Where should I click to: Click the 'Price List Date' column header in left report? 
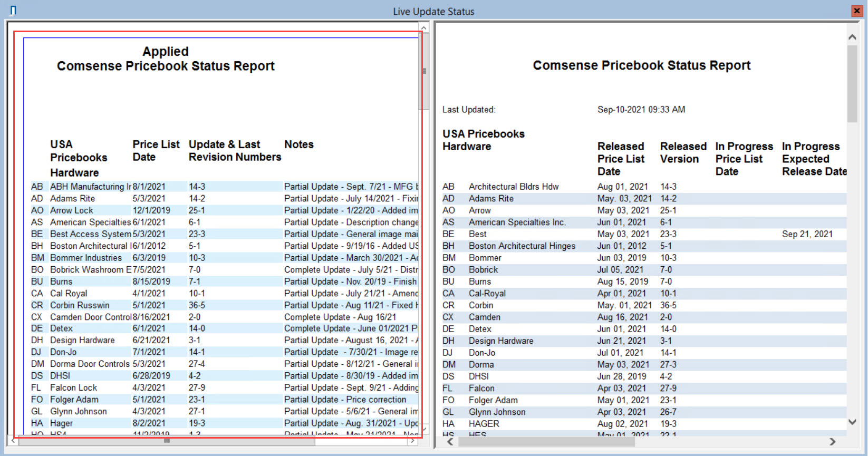156,151
